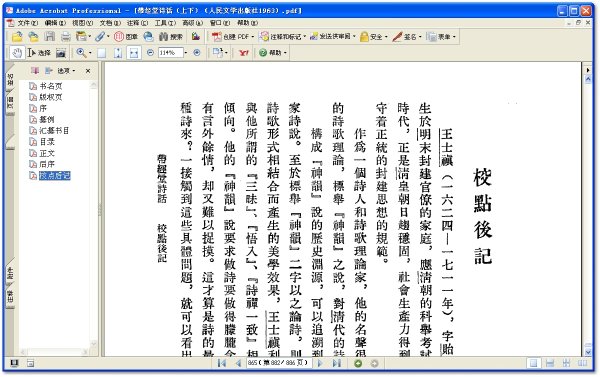Image resolution: width=600 pixels, height=377 pixels.
Task: Select the 汇纂书目 bookmark
Action: tap(54, 131)
